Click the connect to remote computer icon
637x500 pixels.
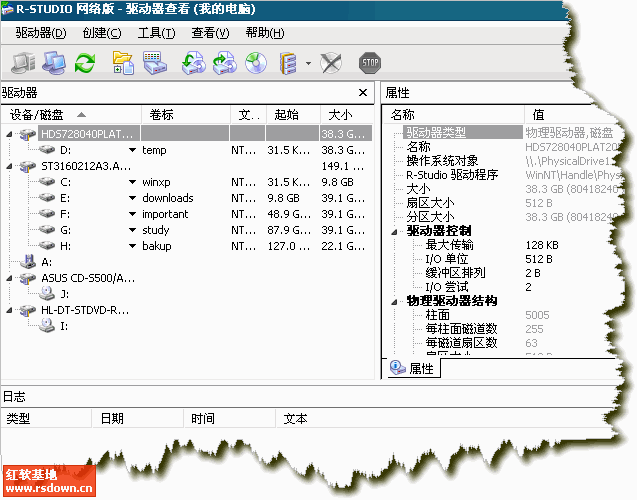(55, 64)
